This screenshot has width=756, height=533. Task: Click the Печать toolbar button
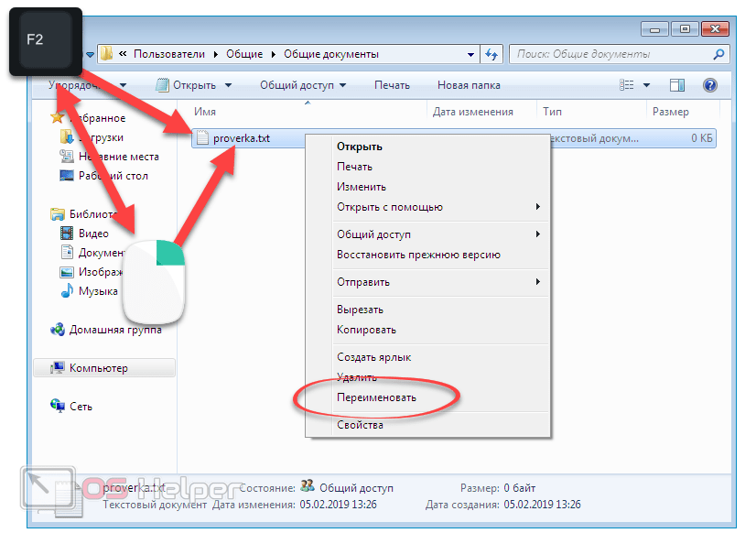point(392,85)
